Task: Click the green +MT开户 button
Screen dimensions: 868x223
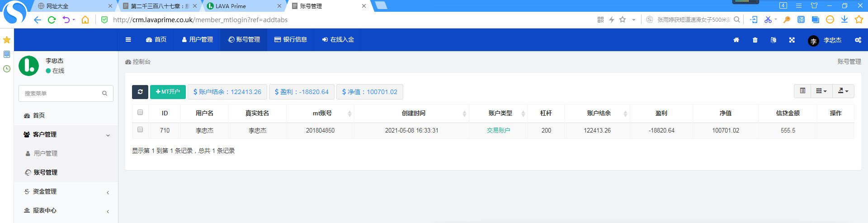Action: click(168, 92)
